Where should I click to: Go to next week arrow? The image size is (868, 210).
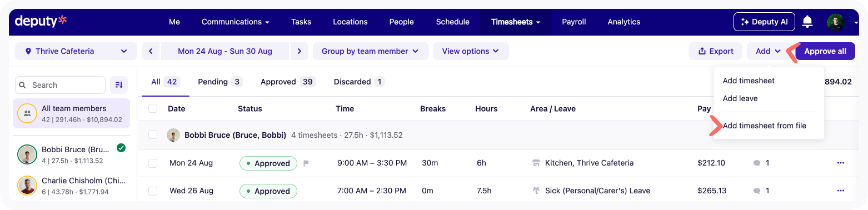pos(300,51)
